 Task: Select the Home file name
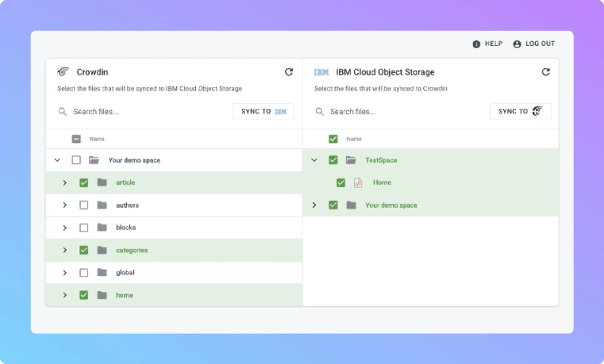[x=382, y=182]
